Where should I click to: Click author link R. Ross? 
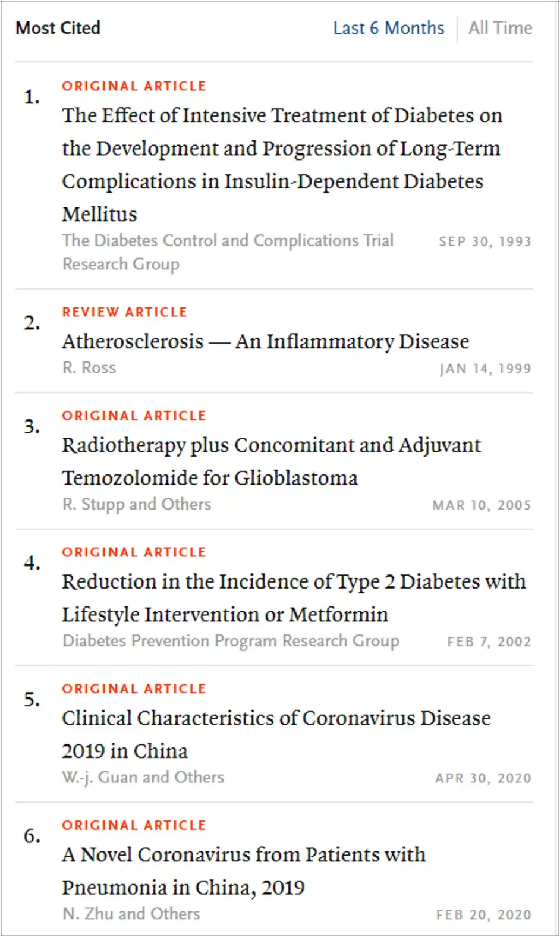pyautogui.click(x=89, y=367)
